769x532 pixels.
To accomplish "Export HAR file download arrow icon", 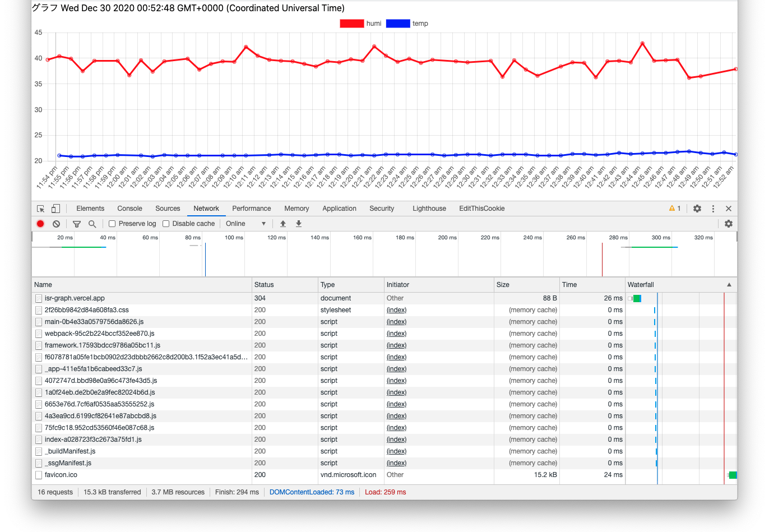I will coord(299,224).
